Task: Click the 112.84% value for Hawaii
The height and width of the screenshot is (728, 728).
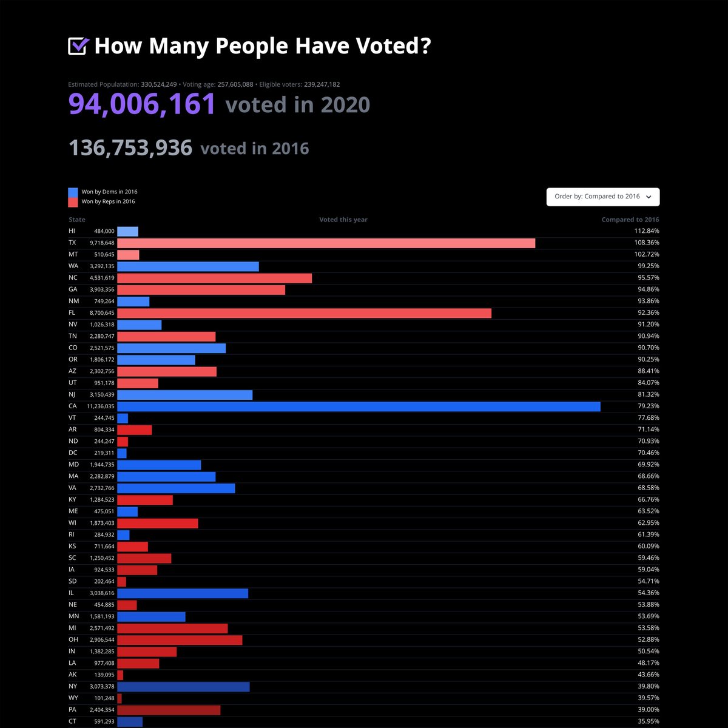Action: [645, 231]
